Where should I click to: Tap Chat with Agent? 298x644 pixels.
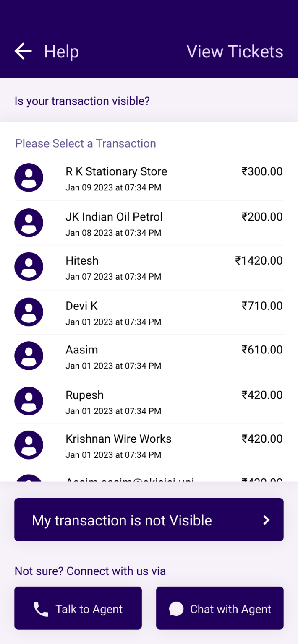[x=220, y=608]
